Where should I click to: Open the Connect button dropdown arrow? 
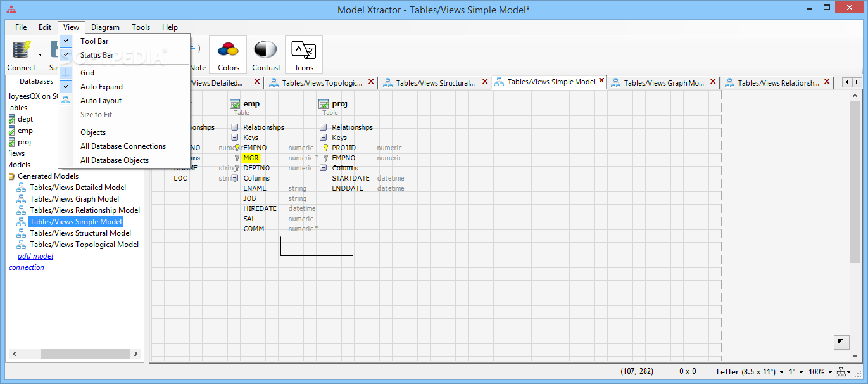[40, 54]
